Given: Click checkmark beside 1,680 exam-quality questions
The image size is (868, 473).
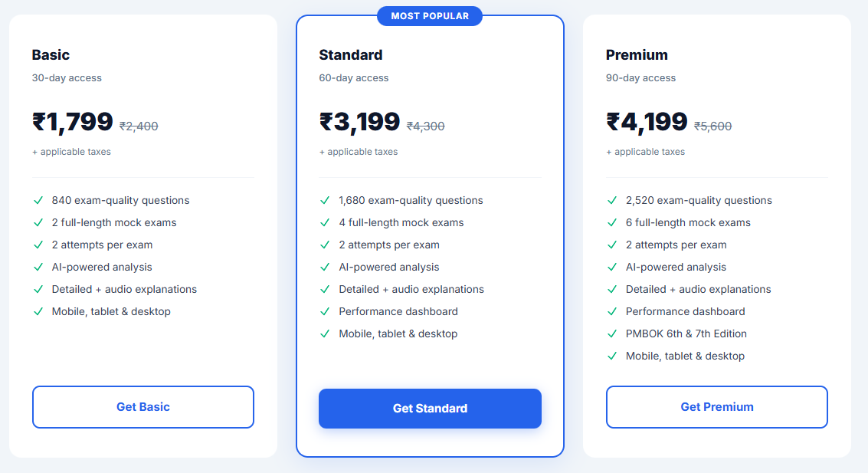Looking at the screenshot, I should click(325, 201).
